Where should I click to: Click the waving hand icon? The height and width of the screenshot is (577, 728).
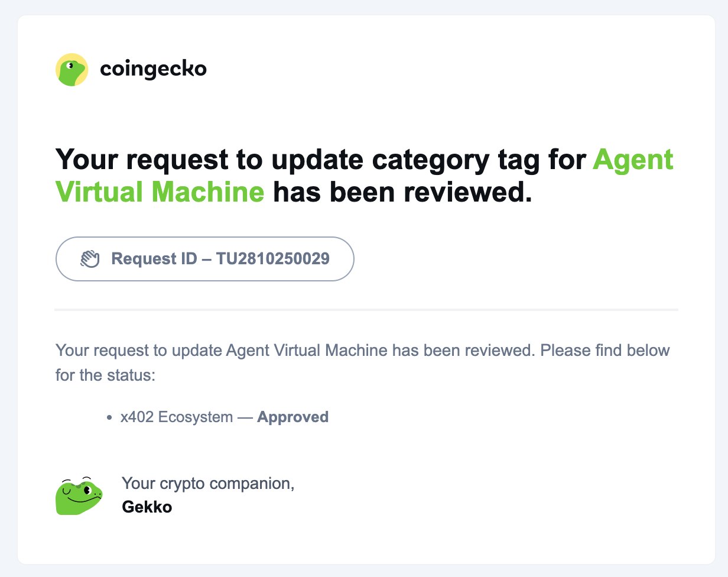[90, 259]
